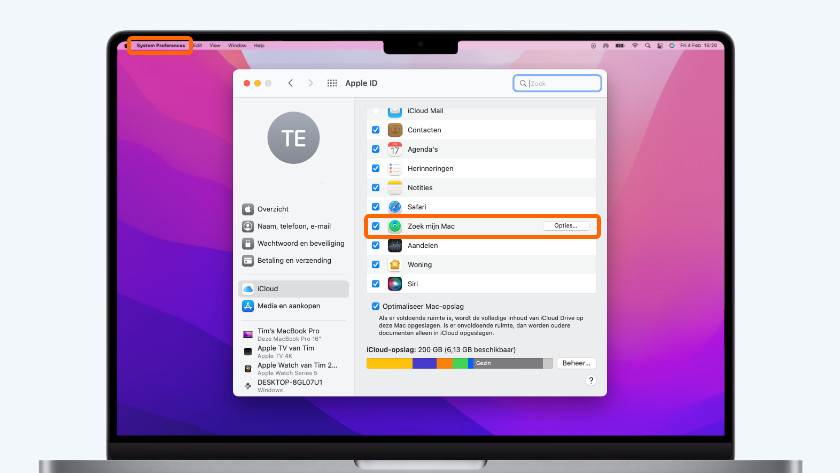Screen dimensions: 840x473
Task: Open the Edit menu
Action: tap(197, 46)
